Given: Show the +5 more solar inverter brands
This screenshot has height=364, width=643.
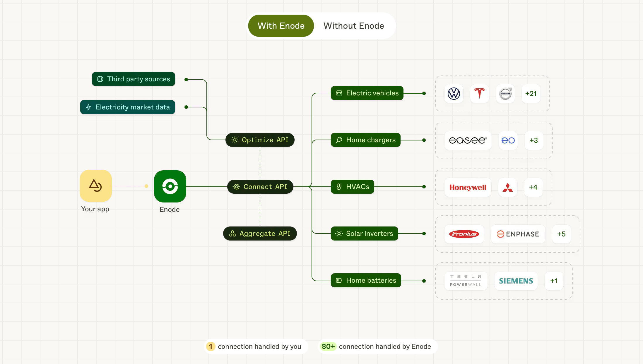Looking at the screenshot, I should 561,234.
